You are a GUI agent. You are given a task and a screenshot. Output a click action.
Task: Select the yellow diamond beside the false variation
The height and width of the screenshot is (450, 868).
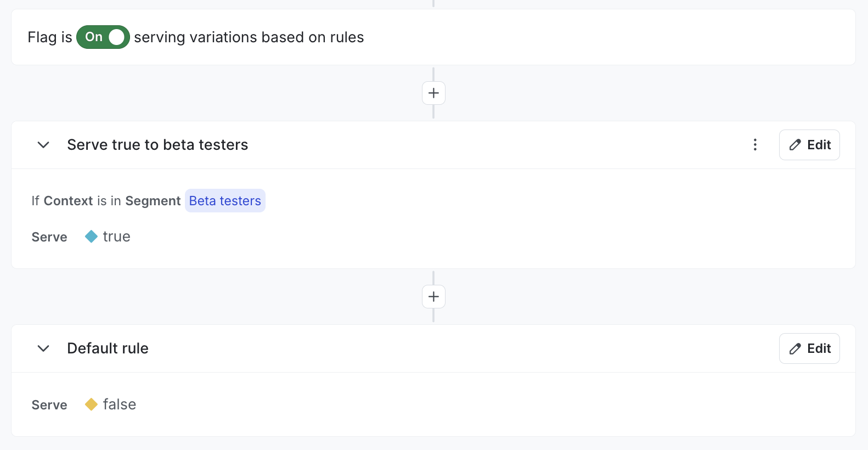coord(91,404)
